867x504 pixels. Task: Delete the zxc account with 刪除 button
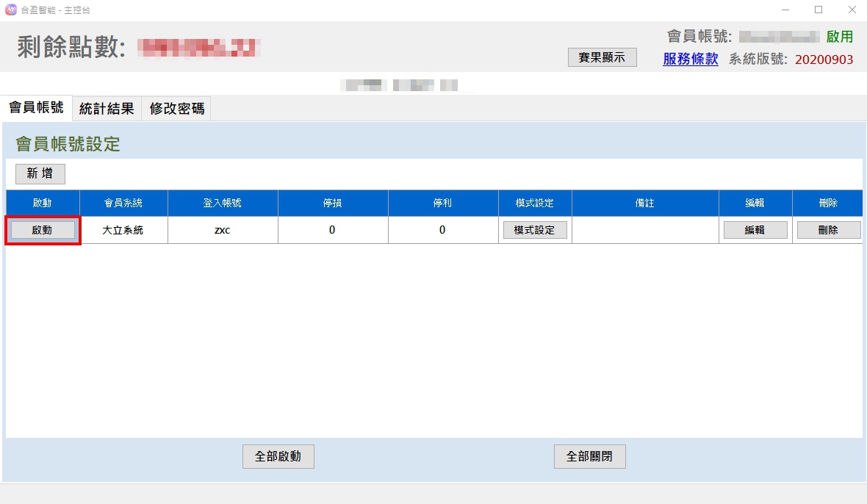(x=828, y=230)
